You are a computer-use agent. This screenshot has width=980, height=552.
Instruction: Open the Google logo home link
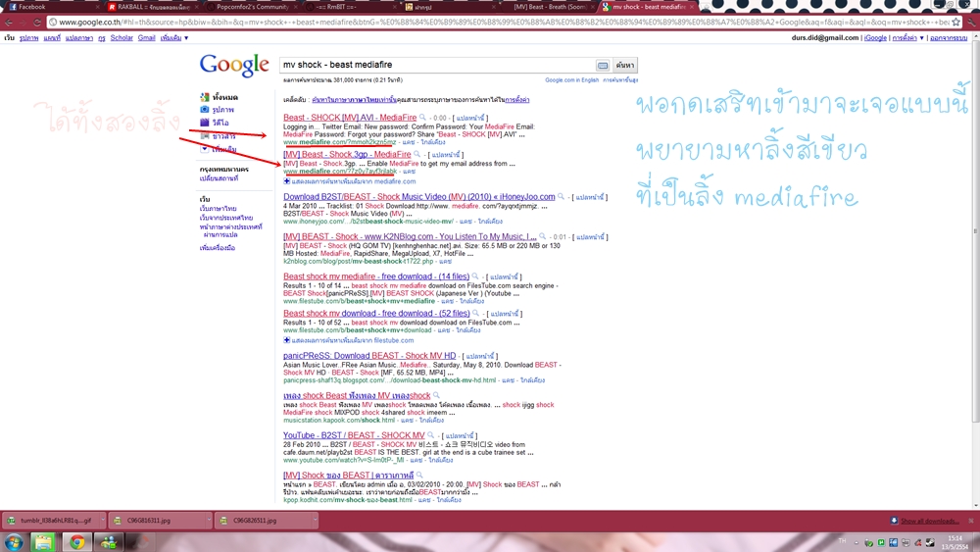pos(234,65)
